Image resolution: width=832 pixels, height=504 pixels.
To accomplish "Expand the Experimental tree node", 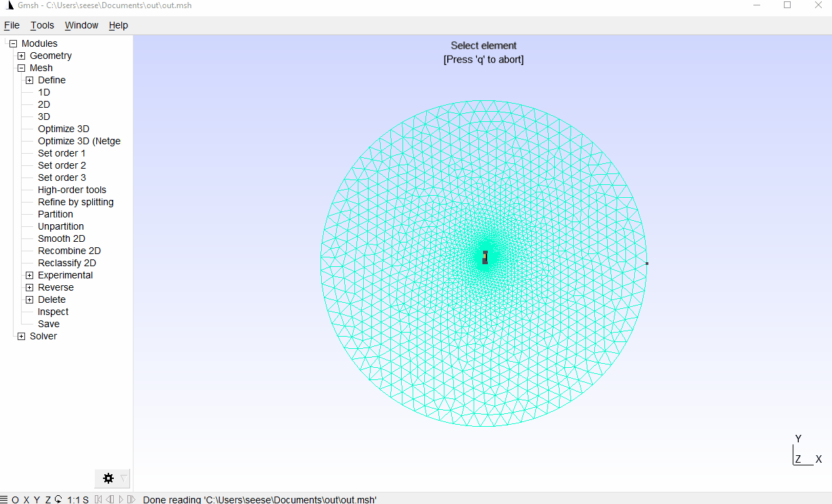I will tap(29, 275).
